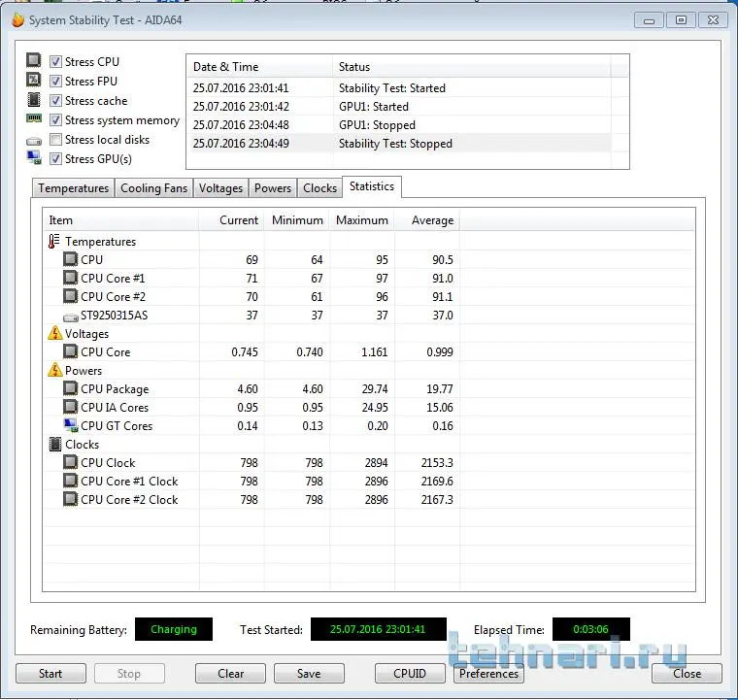
Task: Enable the Stress local disks checkbox
Action: click(x=55, y=139)
